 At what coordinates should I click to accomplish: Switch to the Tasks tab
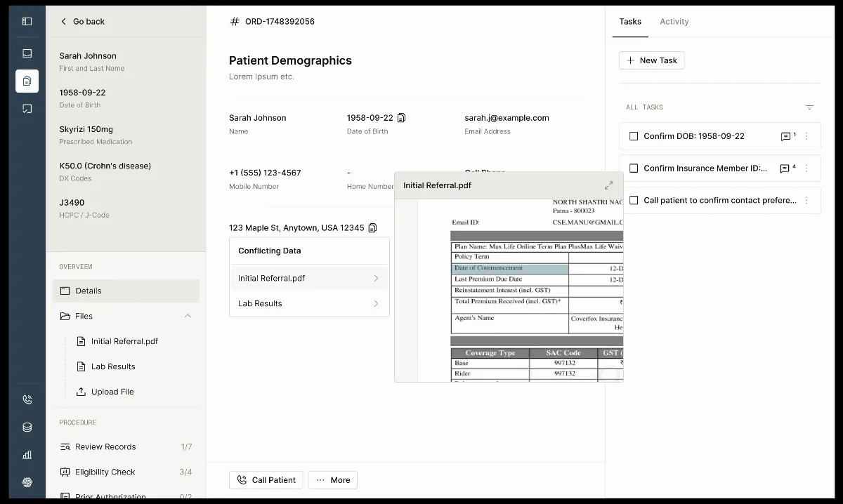(x=630, y=22)
